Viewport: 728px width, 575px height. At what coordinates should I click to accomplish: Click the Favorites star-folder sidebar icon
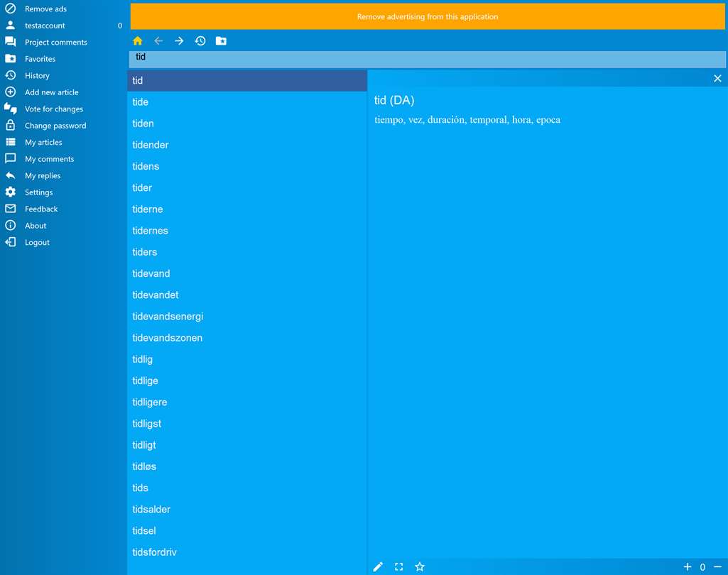pos(10,58)
